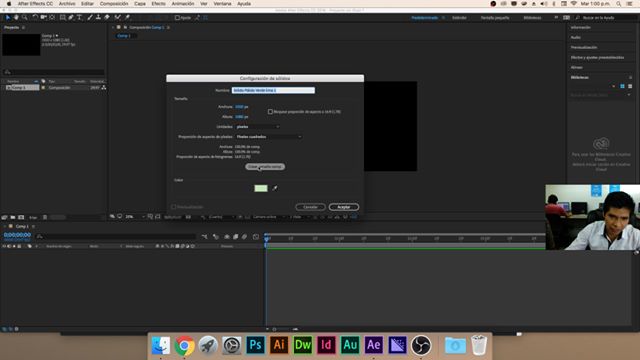
Task: Open the InDesign icon in Dock
Action: tap(326, 345)
